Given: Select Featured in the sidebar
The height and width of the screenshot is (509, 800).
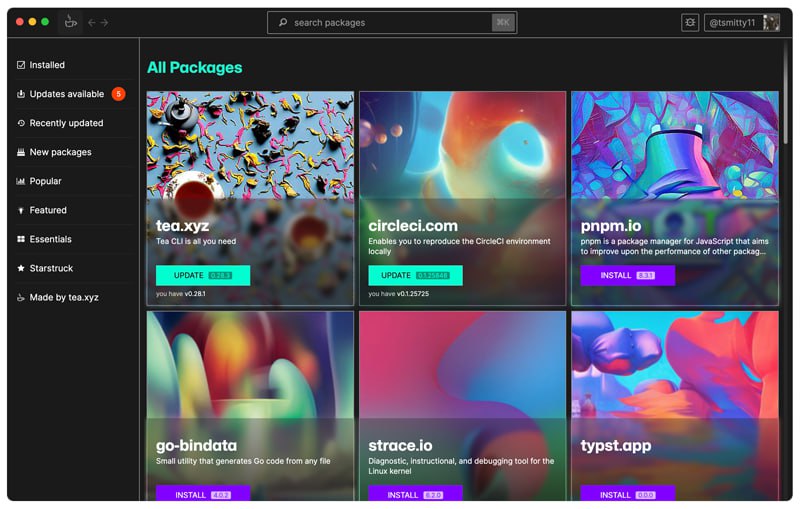Looking at the screenshot, I should pos(48,210).
